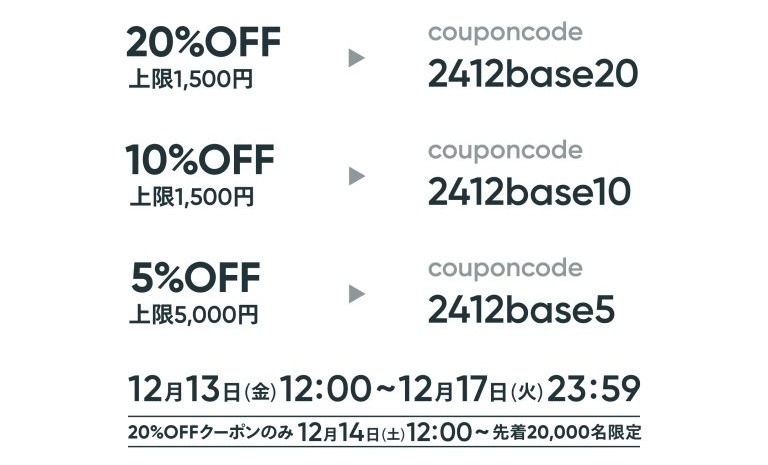Click end date 12月17日(火) 23:59
Screen dimensions: 768x465
pos(519,390)
